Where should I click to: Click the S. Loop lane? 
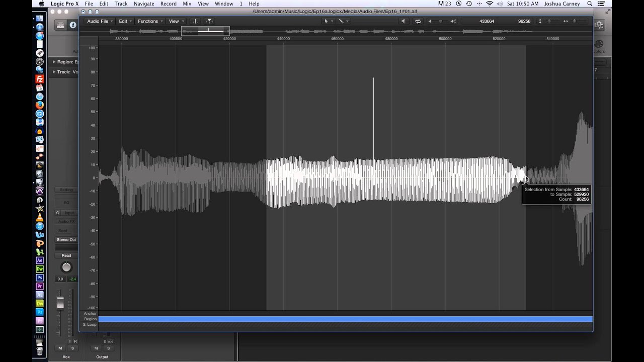[x=345, y=325]
